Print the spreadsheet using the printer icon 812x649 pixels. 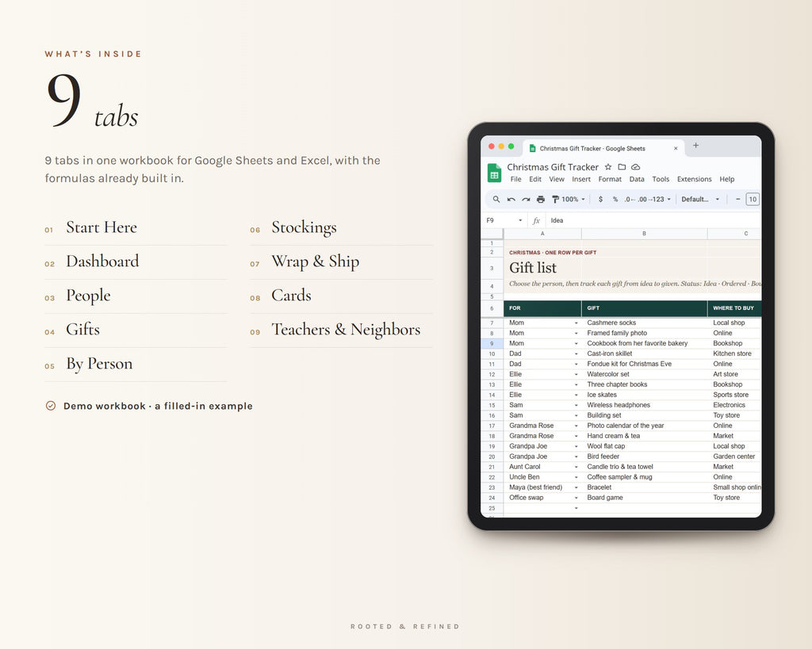[541, 199]
